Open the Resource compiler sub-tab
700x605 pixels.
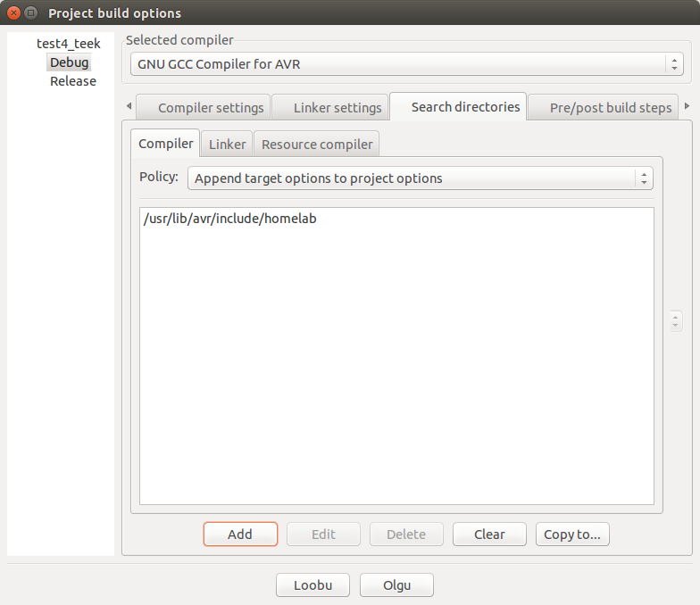pos(317,145)
